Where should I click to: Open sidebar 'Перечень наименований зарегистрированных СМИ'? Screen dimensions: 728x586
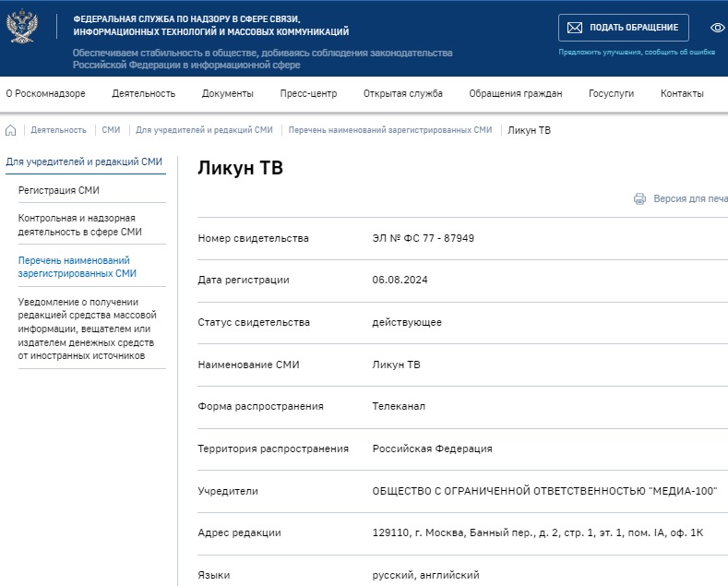[78, 267]
